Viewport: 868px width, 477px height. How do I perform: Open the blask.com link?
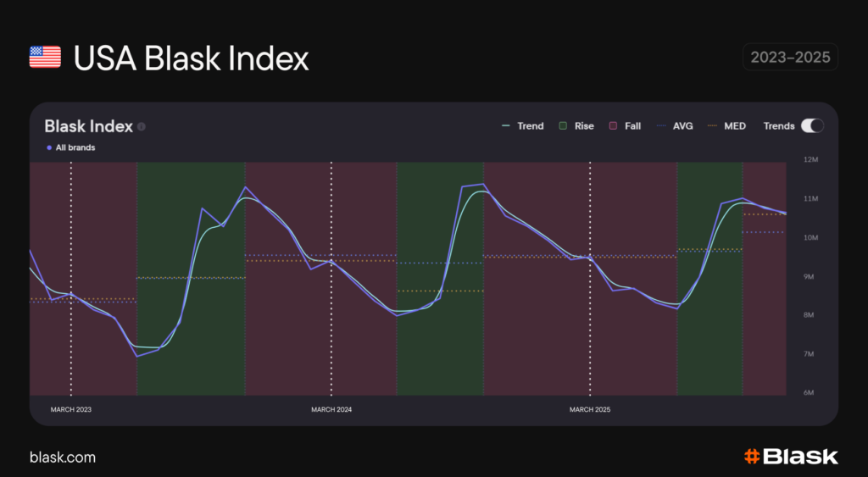[63, 458]
